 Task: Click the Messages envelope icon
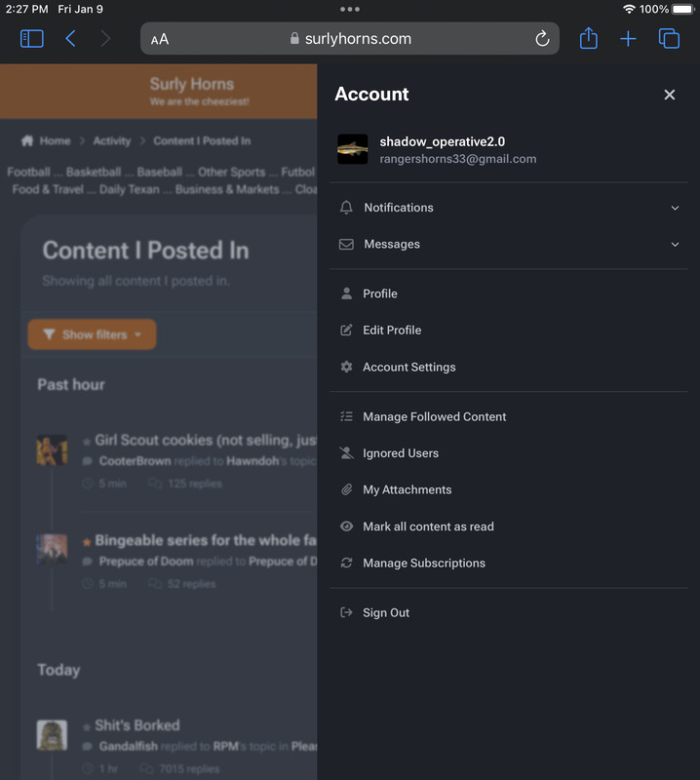tap(346, 245)
